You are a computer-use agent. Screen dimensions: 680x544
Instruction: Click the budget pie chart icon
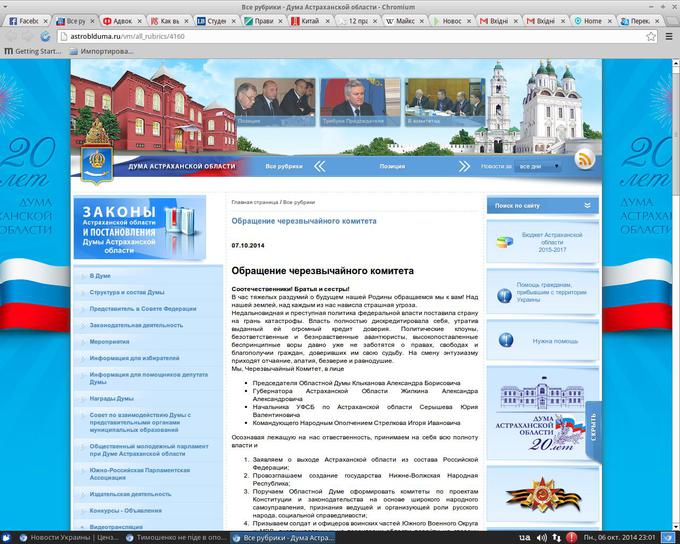pos(504,241)
